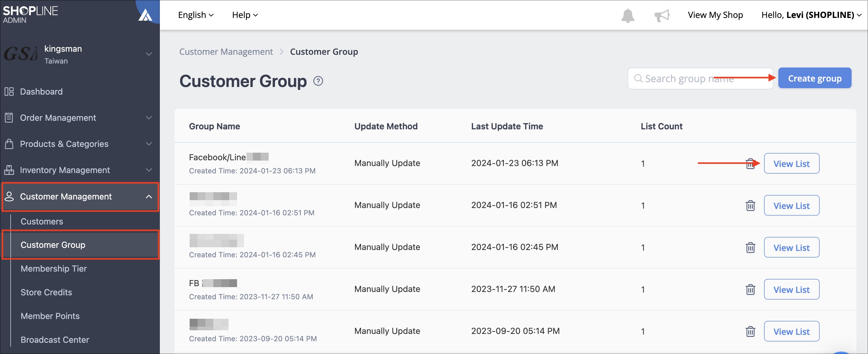868x354 pixels.
Task: Click the Last Update Time column header
Action: (x=507, y=127)
